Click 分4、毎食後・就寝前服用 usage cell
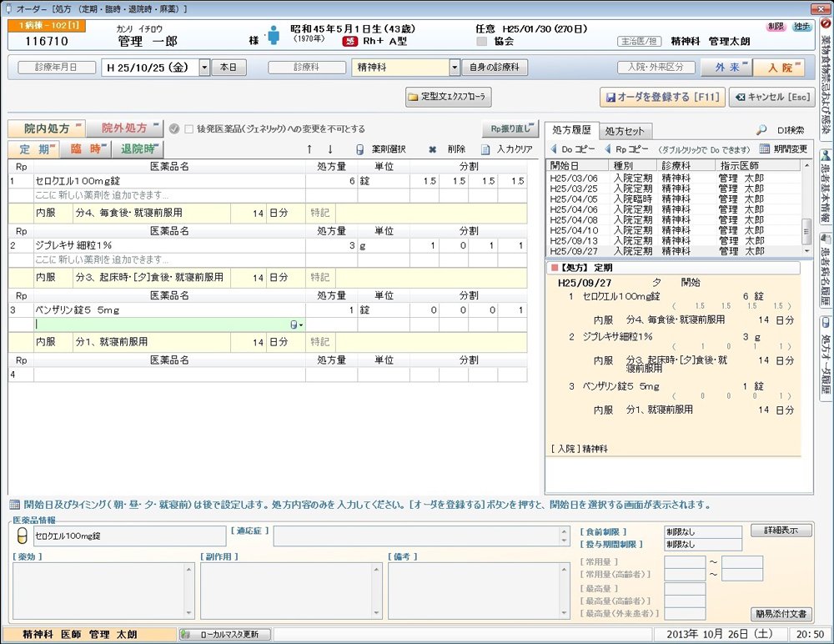834x644 pixels. pyautogui.click(x=152, y=213)
